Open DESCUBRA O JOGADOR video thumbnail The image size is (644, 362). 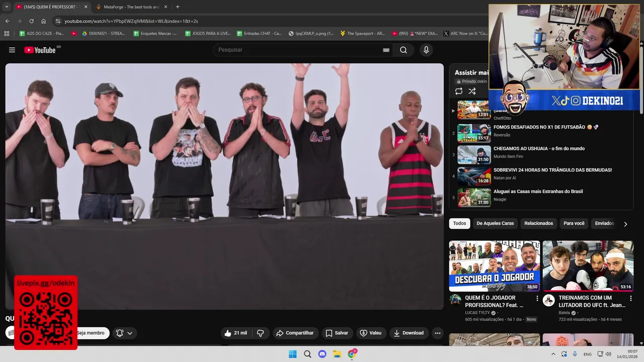[494, 266]
